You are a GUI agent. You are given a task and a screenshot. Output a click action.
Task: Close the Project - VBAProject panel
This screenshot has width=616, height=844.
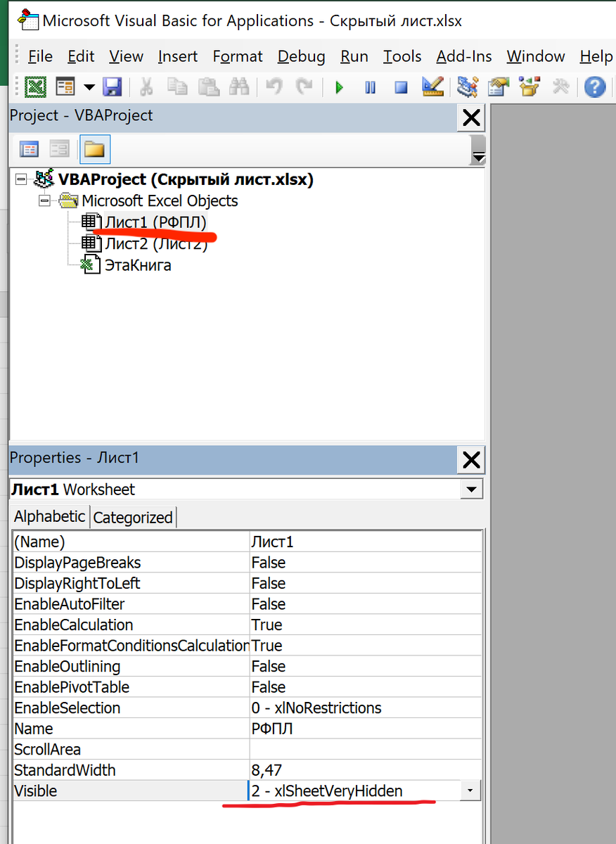point(471,117)
